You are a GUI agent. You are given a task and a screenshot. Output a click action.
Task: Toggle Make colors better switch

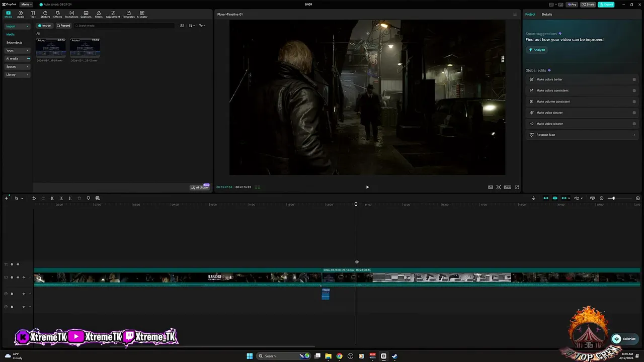(634, 79)
